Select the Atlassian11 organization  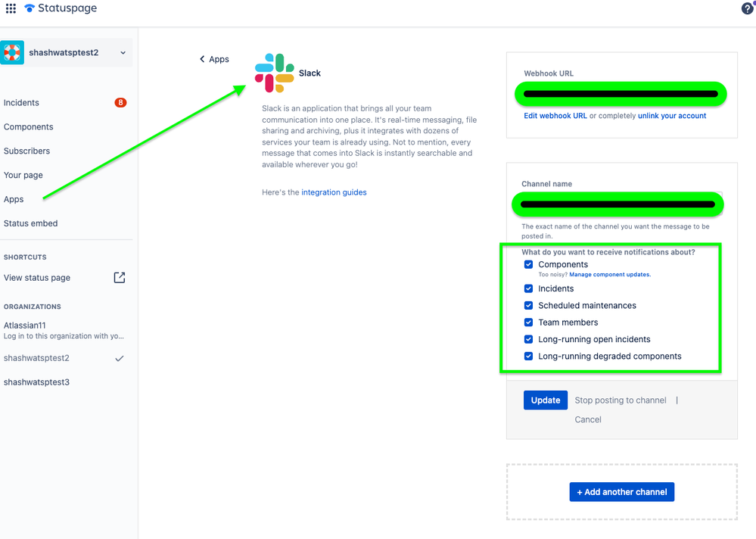(24, 326)
